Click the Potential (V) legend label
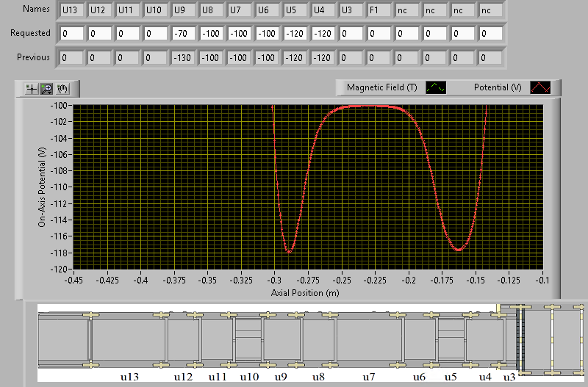This screenshot has height=387, width=588. (498, 87)
